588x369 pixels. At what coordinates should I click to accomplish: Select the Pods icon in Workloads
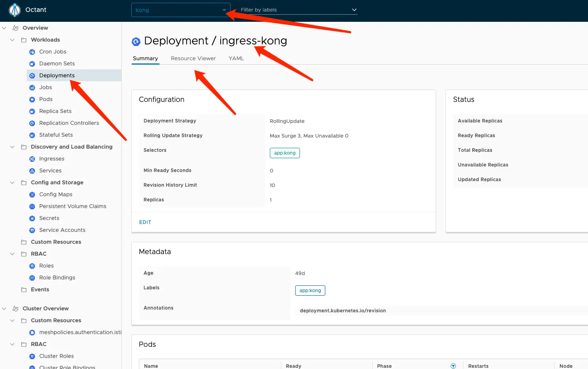coord(32,99)
